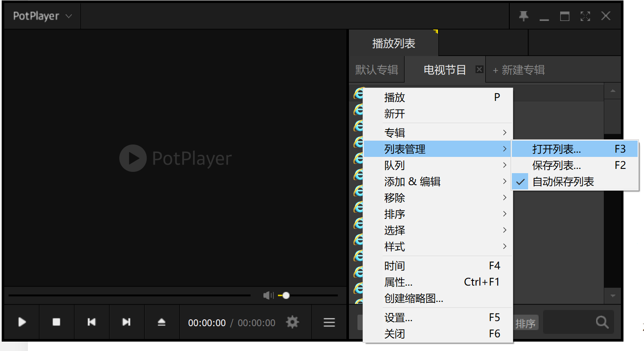Expand the 专辑 submenu
644x351 pixels.
(437, 133)
